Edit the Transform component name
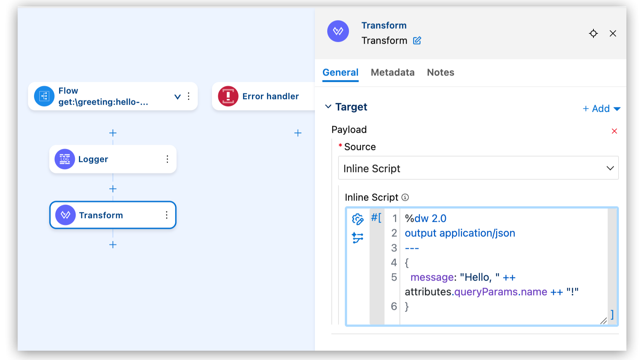 click(x=417, y=40)
